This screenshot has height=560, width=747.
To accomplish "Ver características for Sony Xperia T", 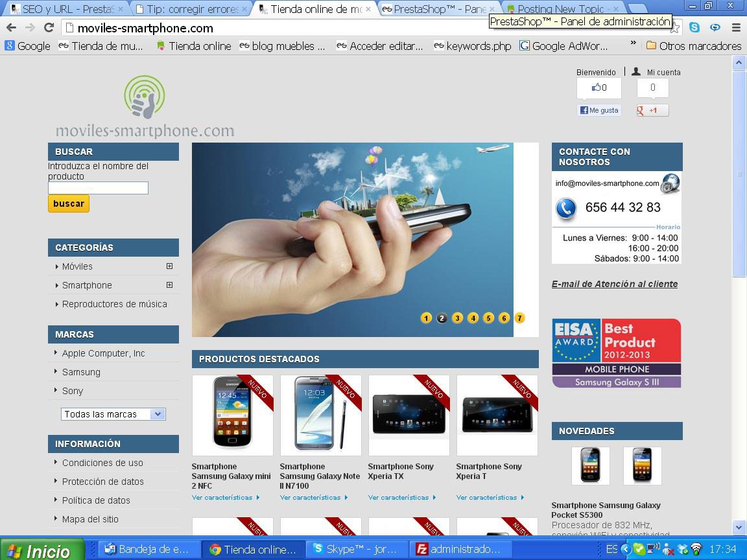I will [x=490, y=498].
